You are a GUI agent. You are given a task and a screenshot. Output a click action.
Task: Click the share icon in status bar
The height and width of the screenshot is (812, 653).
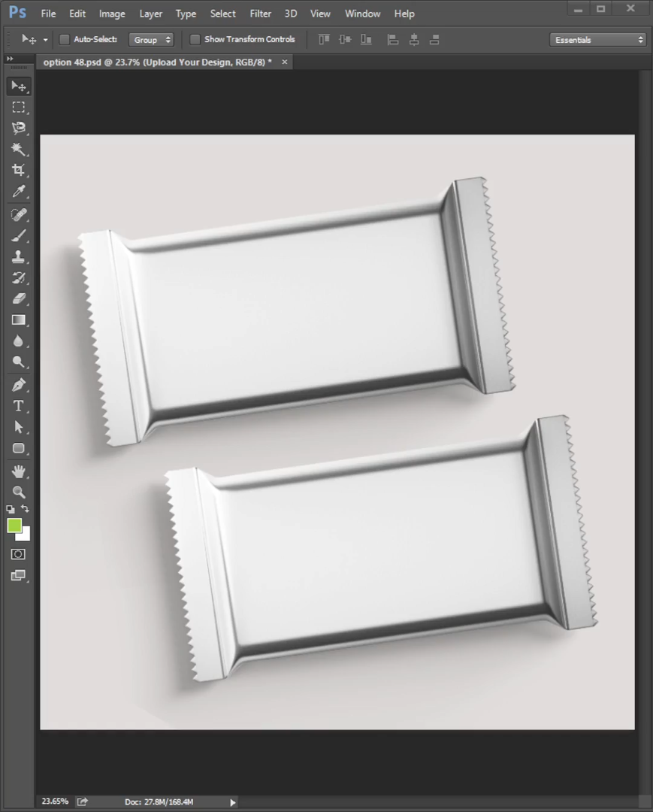(x=82, y=801)
